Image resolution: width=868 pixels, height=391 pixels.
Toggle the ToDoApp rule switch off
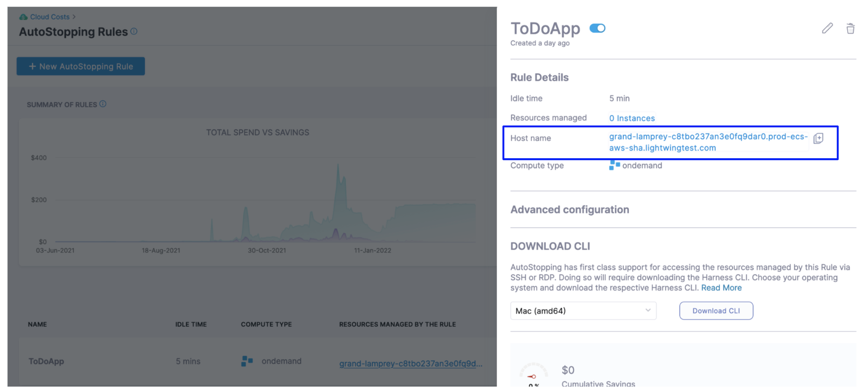tap(597, 28)
